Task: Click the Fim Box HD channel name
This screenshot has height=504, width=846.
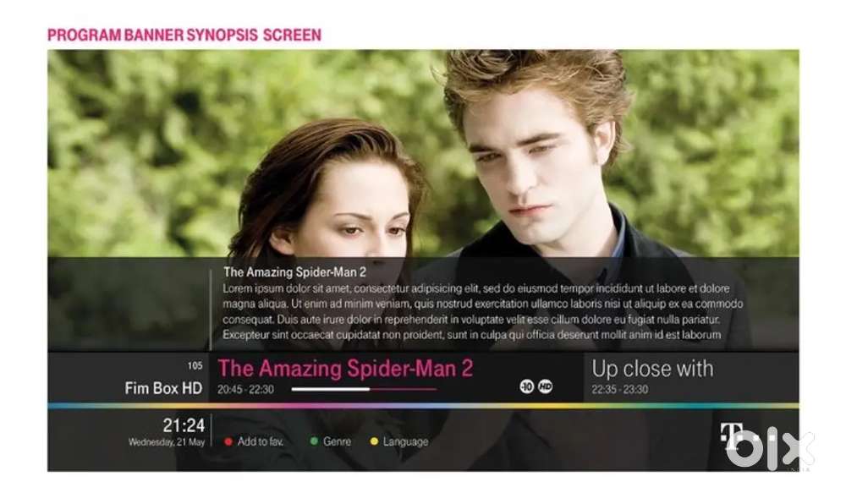Action: point(163,388)
